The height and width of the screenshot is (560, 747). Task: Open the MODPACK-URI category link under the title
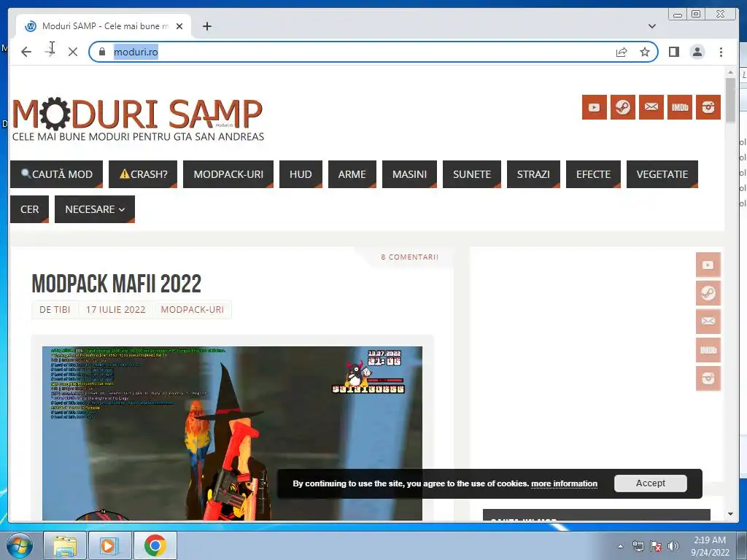(192, 309)
